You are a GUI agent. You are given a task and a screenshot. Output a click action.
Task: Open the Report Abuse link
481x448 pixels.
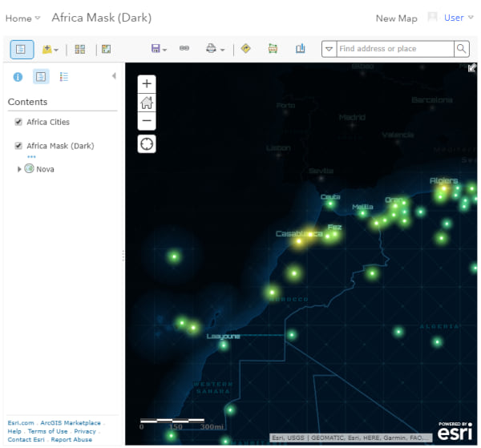(71, 439)
